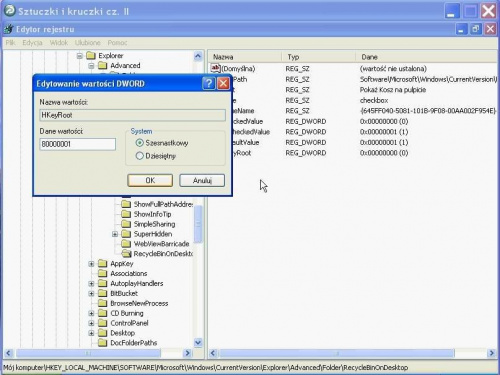500x375 pixels.
Task: Cancel the dialog with Anuluj
Action: pyautogui.click(x=202, y=180)
